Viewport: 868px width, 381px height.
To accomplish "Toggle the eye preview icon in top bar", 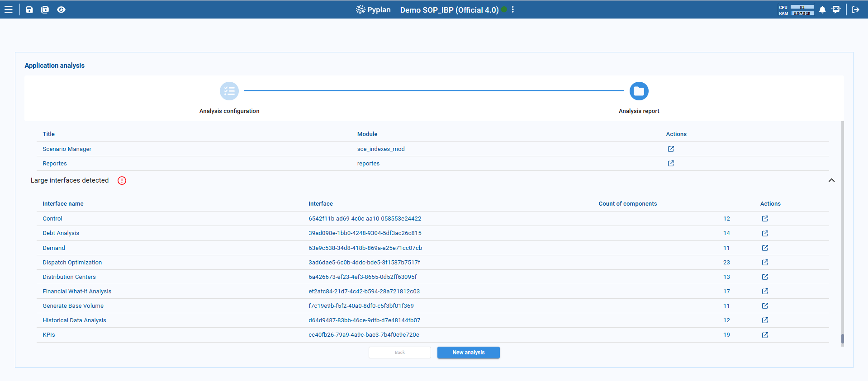I will click(x=62, y=9).
